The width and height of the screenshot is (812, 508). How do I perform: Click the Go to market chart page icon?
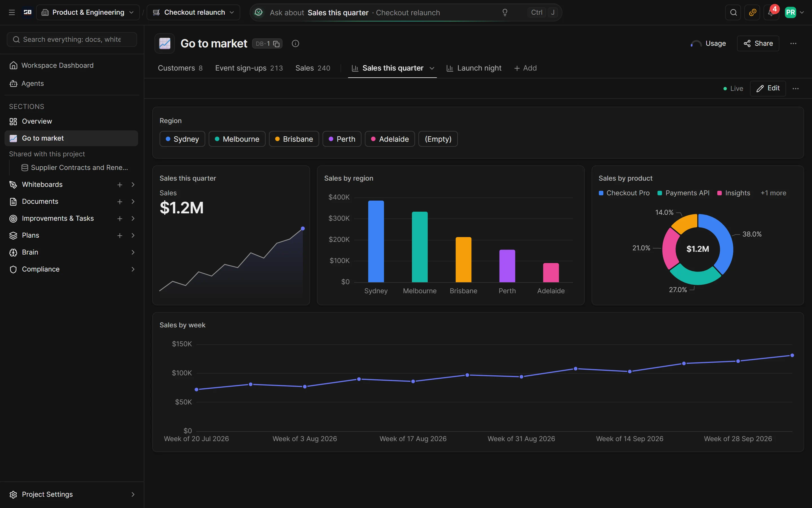[x=165, y=43]
